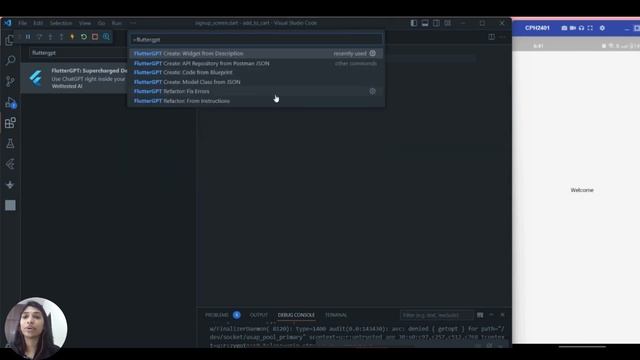Open the Search view in the activity bar
Image resolution: width=640 pixels, height=360 pixels.
[10, 60]
